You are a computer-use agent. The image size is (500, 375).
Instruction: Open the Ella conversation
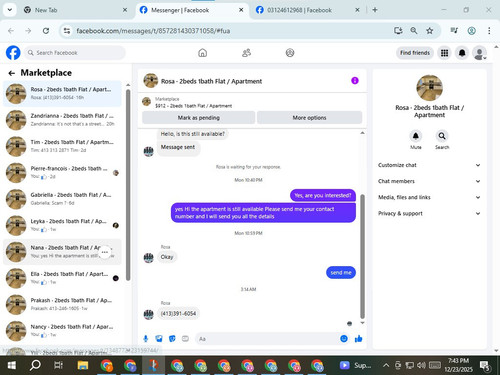[x=62, y=278]
